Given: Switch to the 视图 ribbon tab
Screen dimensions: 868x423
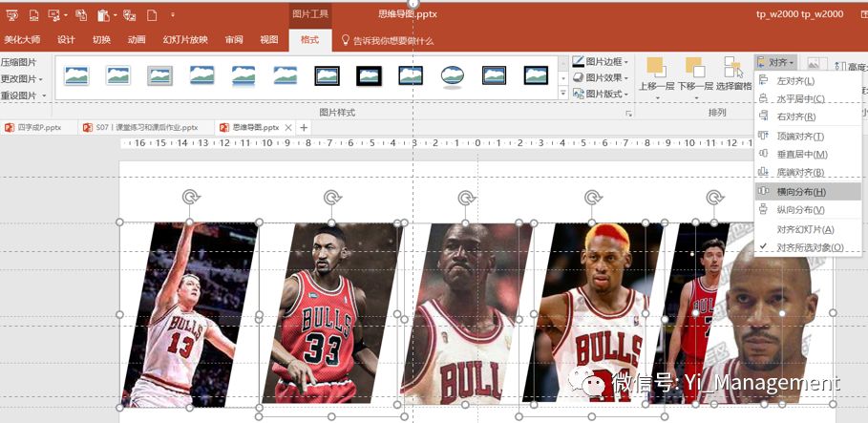Looking at the screenshot, I should (x=269, y=40).
